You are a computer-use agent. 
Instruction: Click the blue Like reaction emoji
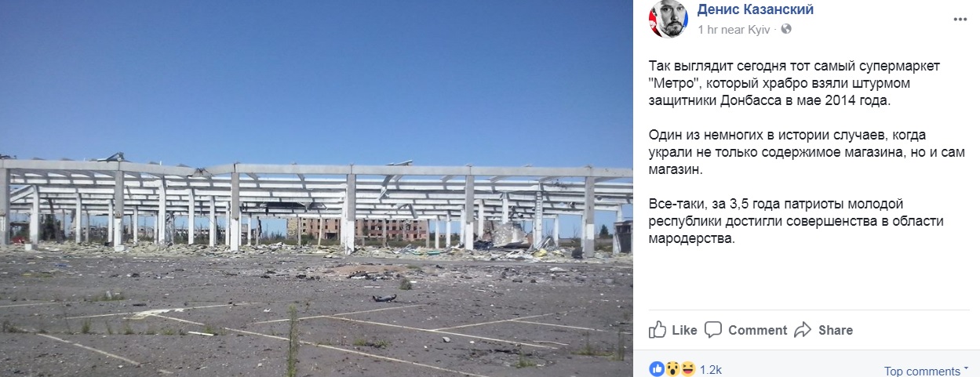pos(655,368)
